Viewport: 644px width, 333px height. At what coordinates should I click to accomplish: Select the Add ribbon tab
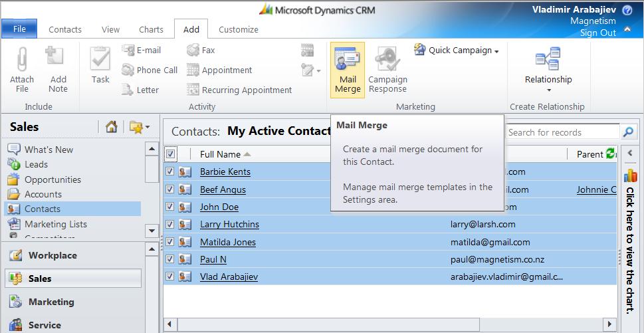pyautogui.click(x=191, y=29)
